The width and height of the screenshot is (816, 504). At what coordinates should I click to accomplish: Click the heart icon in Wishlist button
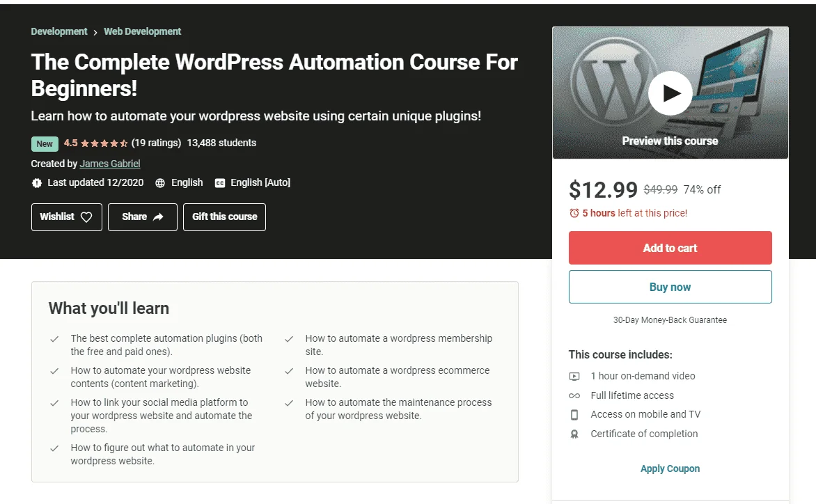click(86, 217)
